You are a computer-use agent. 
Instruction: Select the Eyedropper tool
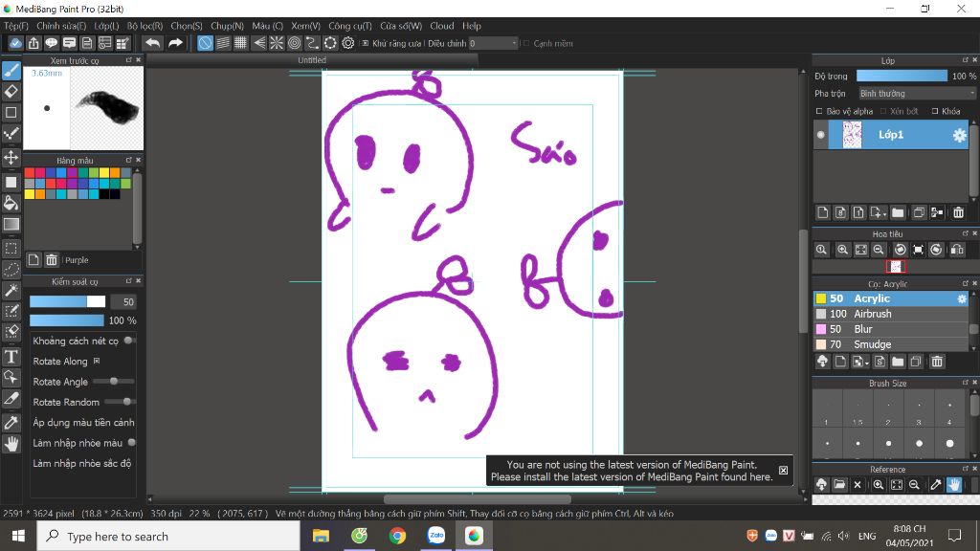[11, 423]
